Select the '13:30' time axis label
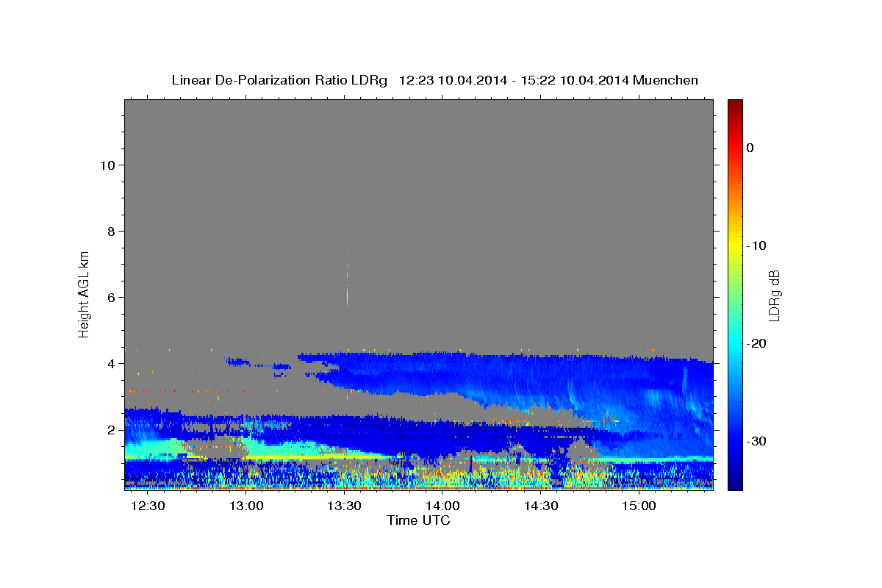Viewport: 882px width, 588px height. pos(345,506)
